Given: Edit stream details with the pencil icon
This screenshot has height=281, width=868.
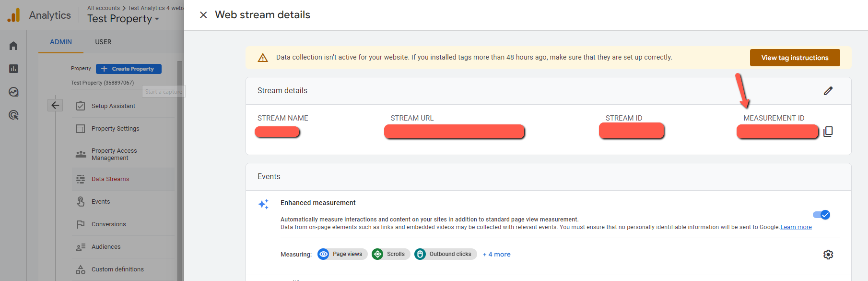Looking at the screenshot, I should click(828, 91).
